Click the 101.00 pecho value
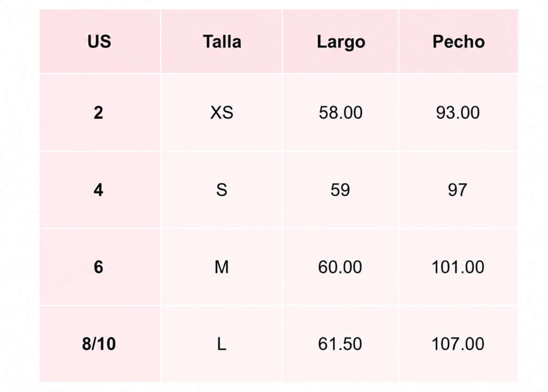Viewport: 548px width, 392px height. (x=458, y=267)
